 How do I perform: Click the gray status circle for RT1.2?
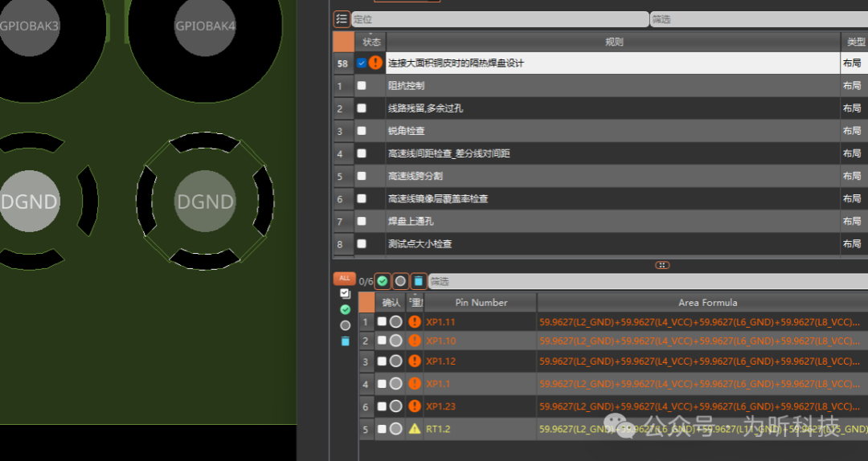coord(395,428)
